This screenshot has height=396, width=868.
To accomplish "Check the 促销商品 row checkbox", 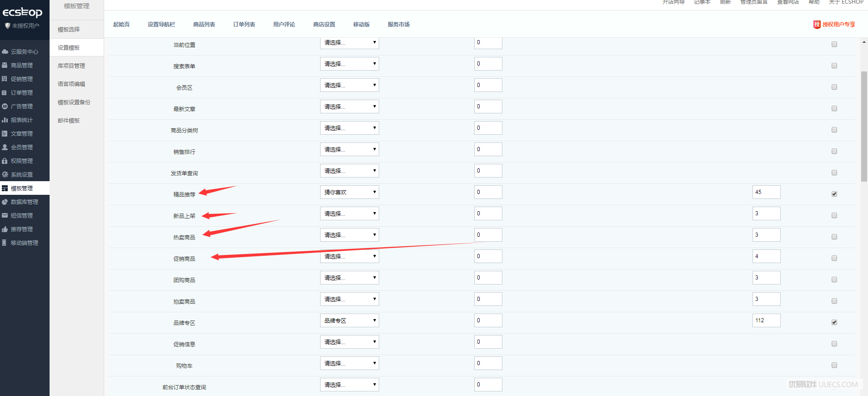I will tap(834, 259).
